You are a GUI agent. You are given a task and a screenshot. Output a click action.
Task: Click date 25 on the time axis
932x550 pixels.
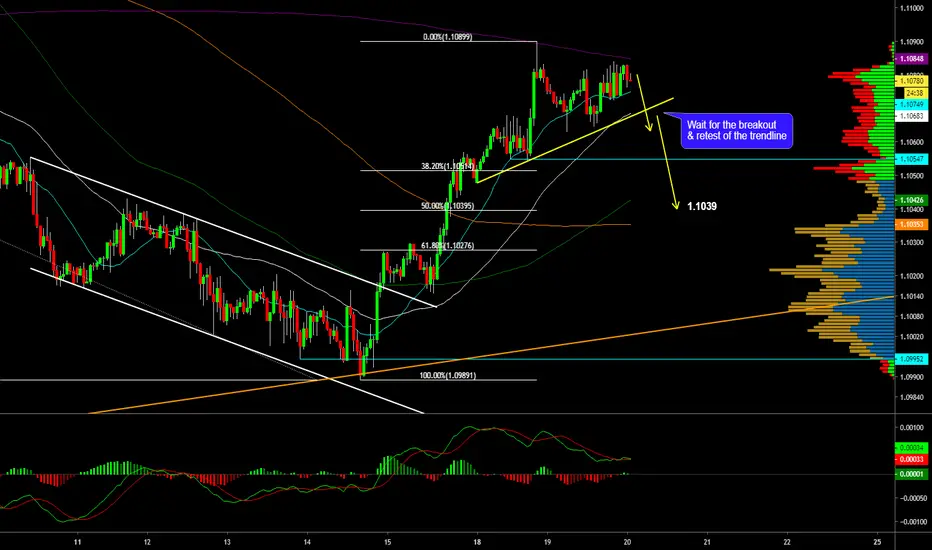click(877, 542)
